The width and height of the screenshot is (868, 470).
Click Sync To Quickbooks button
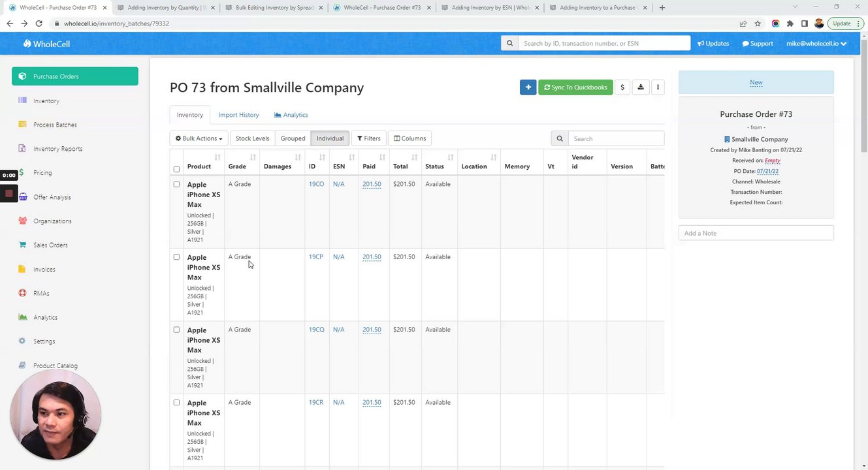point(575,87)
